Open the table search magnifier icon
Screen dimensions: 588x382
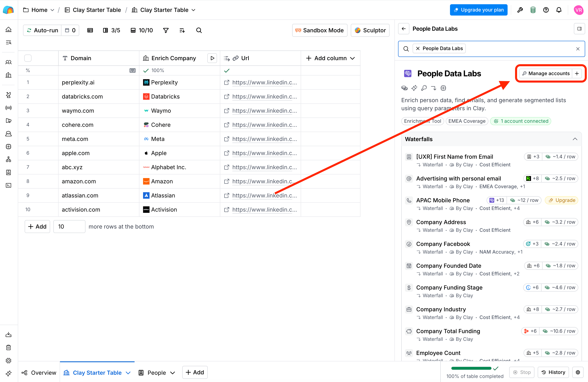(199, 30)
